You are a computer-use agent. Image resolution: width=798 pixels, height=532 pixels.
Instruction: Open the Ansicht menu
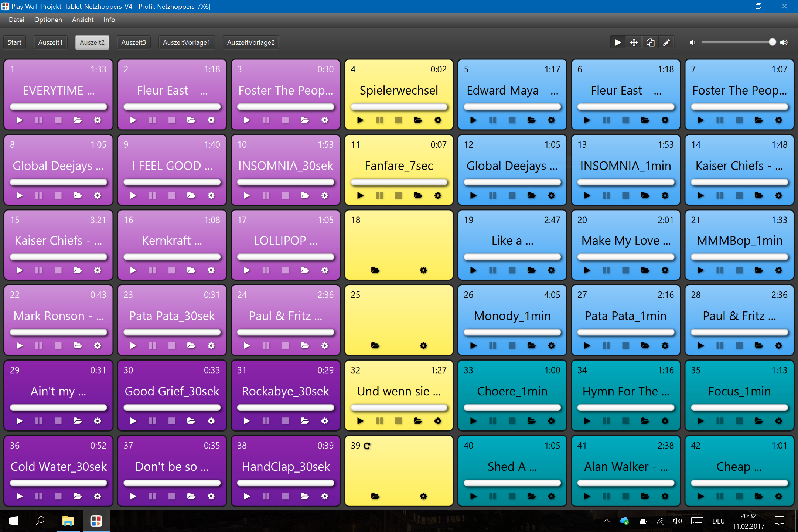[83, 20]
